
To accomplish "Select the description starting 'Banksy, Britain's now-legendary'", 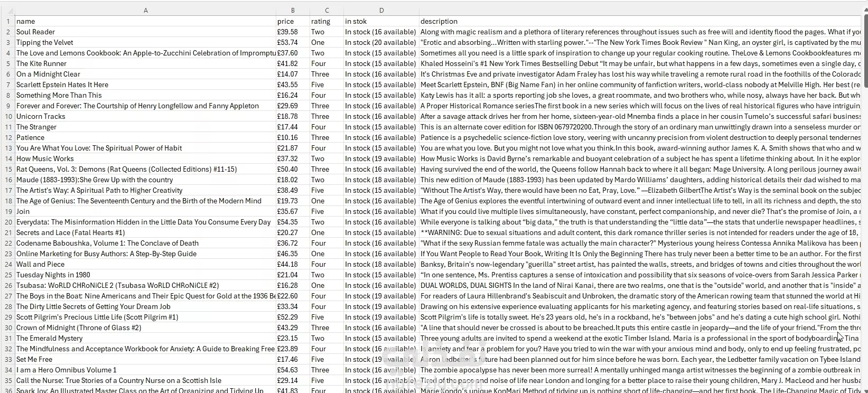I will point(640,264).
